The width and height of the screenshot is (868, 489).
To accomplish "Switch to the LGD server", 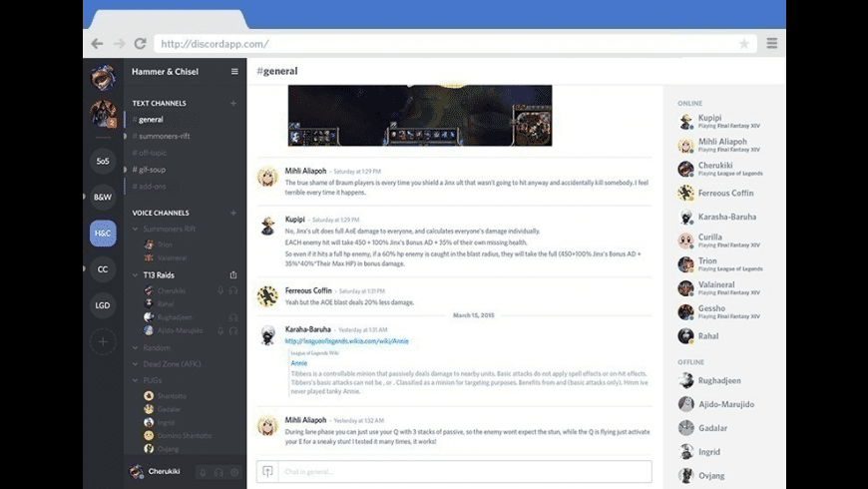I will coord(103,305).
